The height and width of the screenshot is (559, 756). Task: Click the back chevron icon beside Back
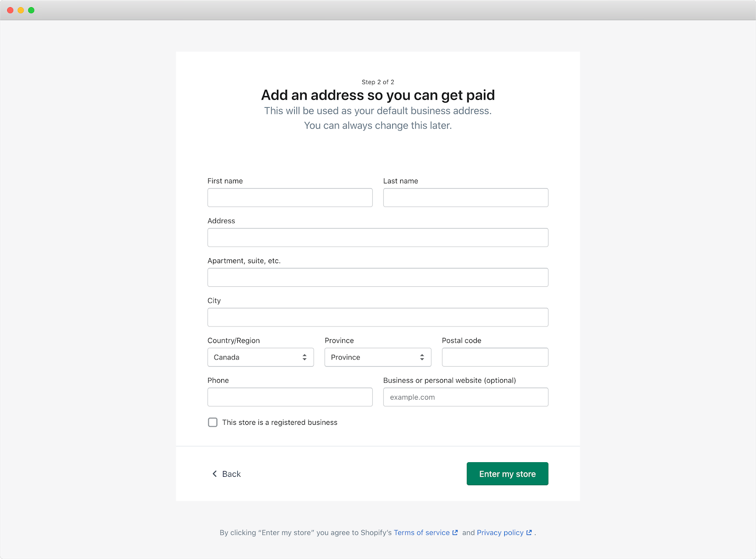[215, 473]
